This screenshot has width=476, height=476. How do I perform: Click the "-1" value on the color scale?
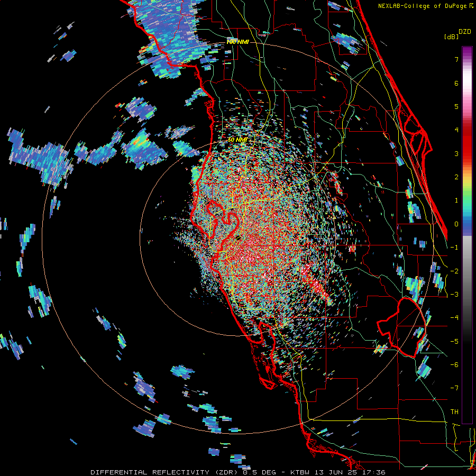(454, 248)
